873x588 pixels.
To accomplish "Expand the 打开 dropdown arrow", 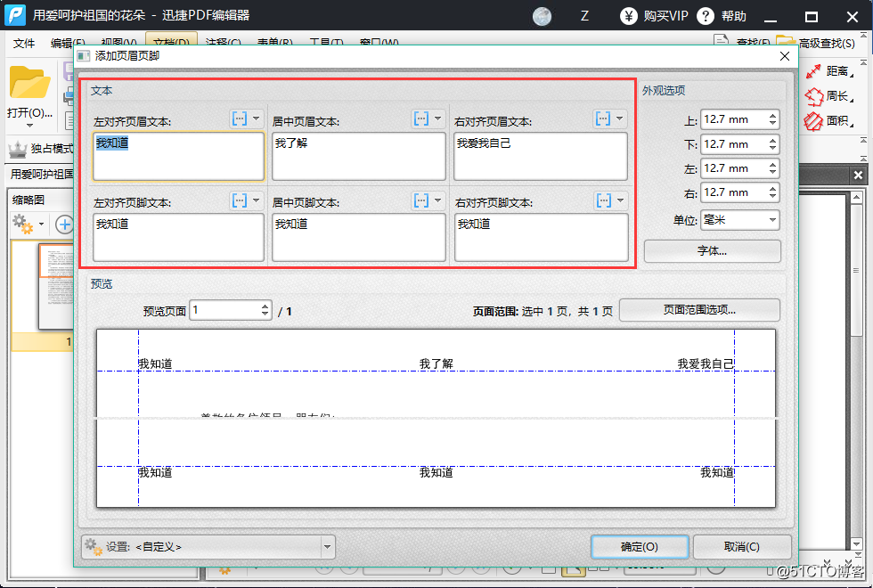I will click(29, 126).
